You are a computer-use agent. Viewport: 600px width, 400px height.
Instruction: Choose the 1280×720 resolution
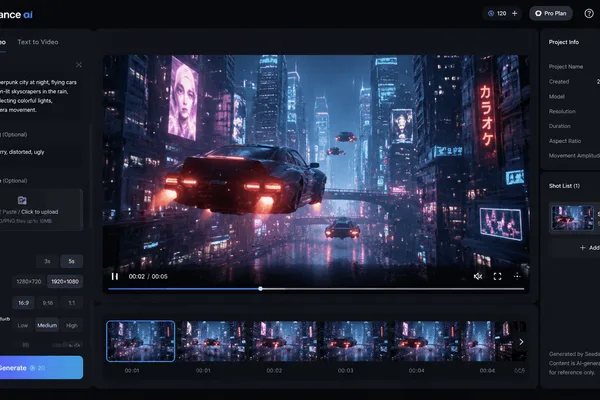tap(29, 281)
